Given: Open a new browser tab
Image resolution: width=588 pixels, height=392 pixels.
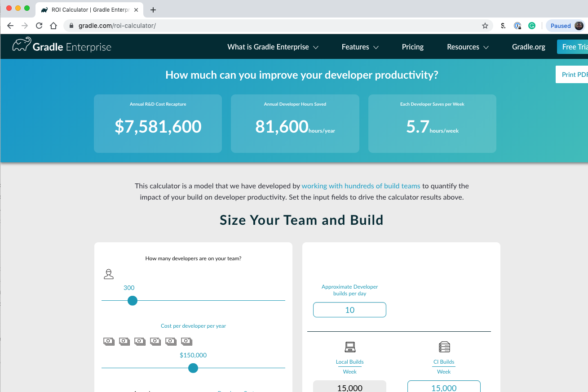Looking at the screenshot, I should pyautogui.click(x=153, y=10).
